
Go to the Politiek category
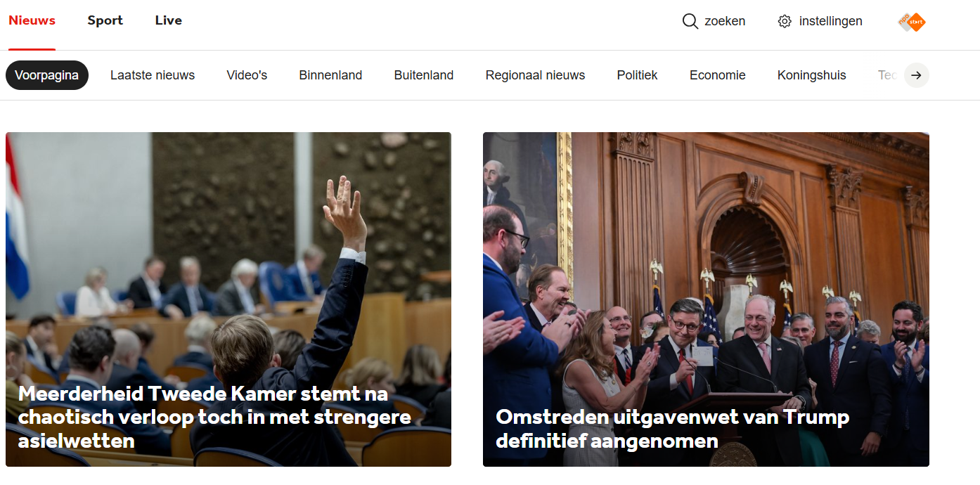click(637, 75)
